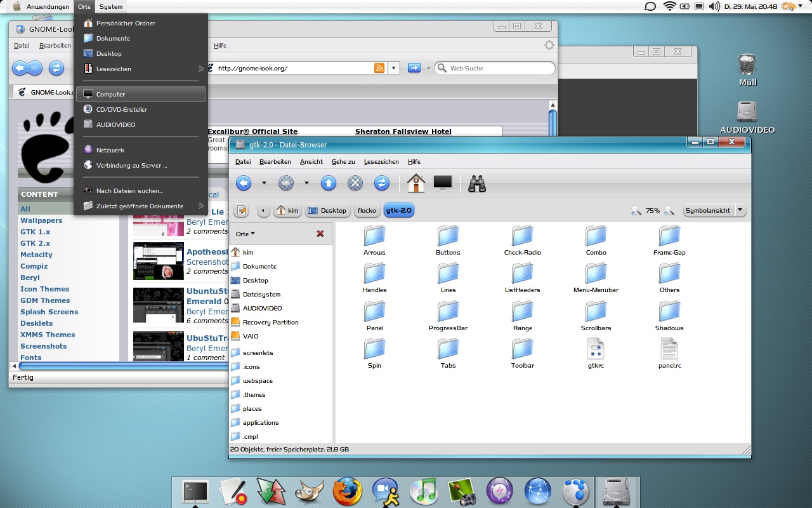Open the address bar URL history dropdown

(x=393, y=68)
